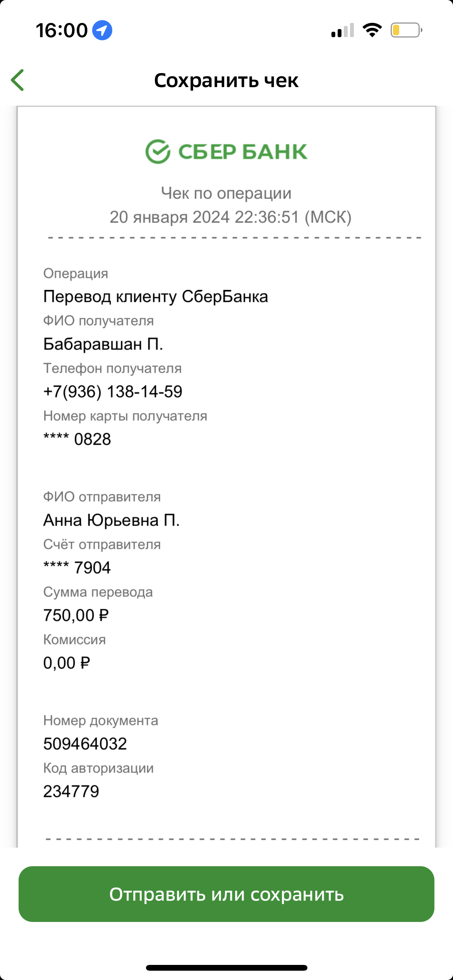The height and width of the screenshot is (980, 453).
Task: Tap the home indicator bar
Action: [x=226, y=968]
